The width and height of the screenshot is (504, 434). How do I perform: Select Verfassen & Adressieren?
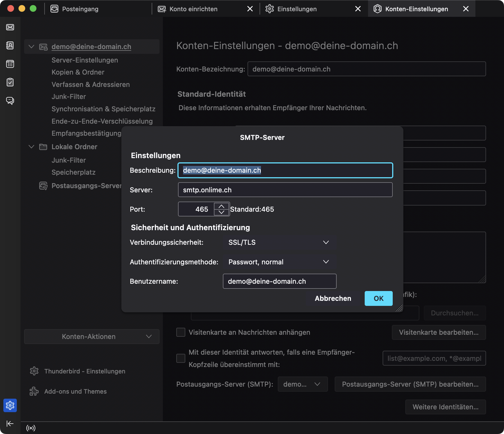(91, 84)
